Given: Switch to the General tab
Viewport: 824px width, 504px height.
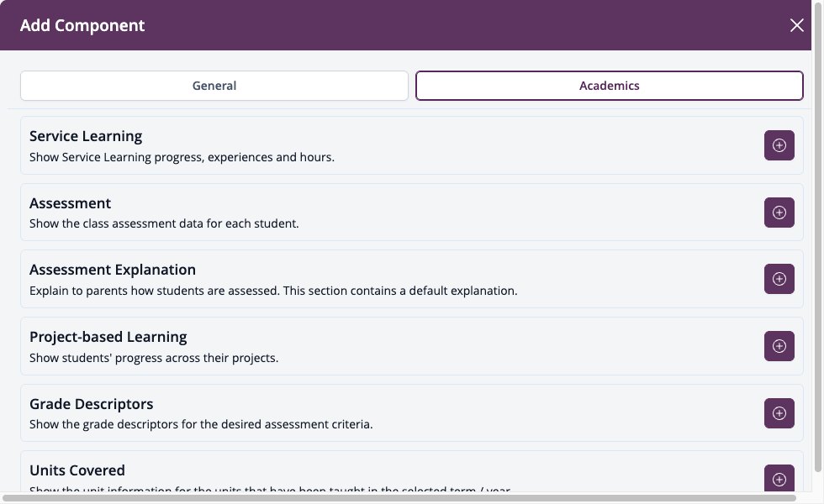Looking at the screenshot, I should [x=214, y=86].
